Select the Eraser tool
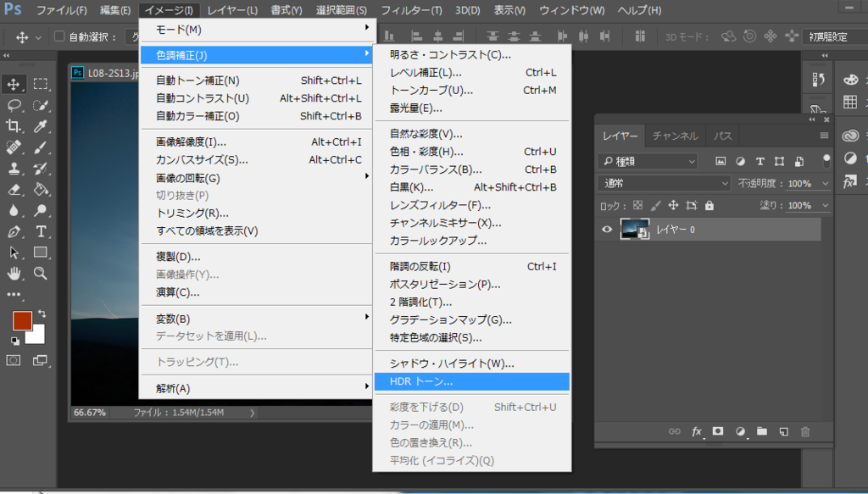868x494 pixels. pos(14,189)
